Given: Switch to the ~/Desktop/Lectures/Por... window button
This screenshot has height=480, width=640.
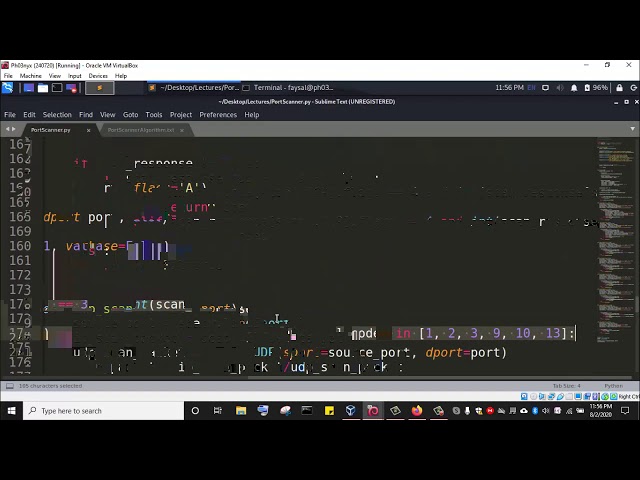Looking at the screenshot, I should [x=194, y=88].
